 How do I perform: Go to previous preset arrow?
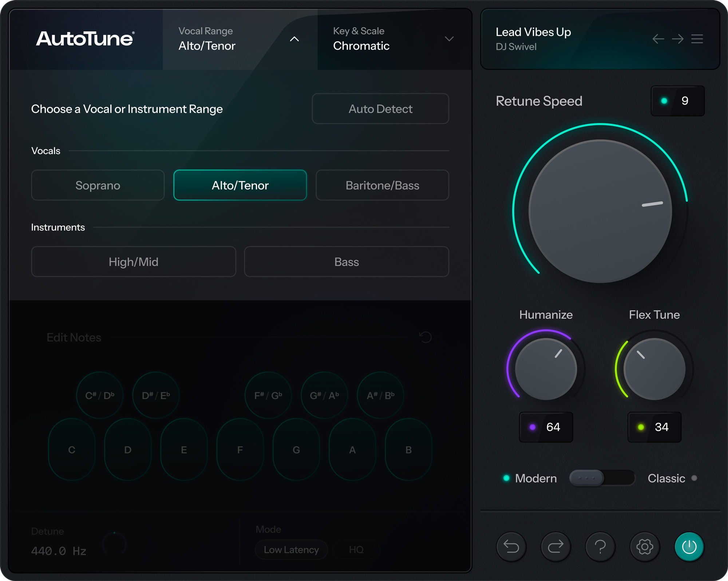pyautogui.click(x=658, y=39)
